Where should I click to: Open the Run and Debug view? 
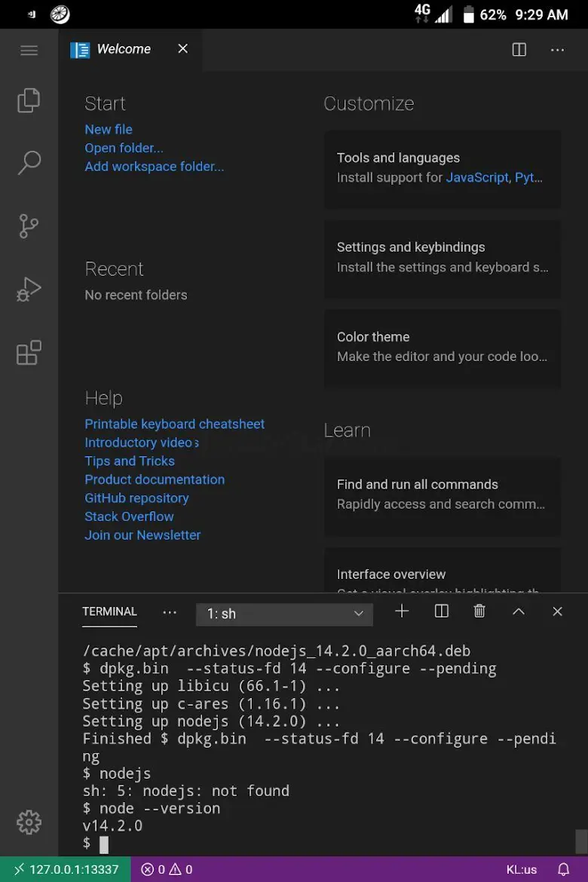[x=29, y=289]
